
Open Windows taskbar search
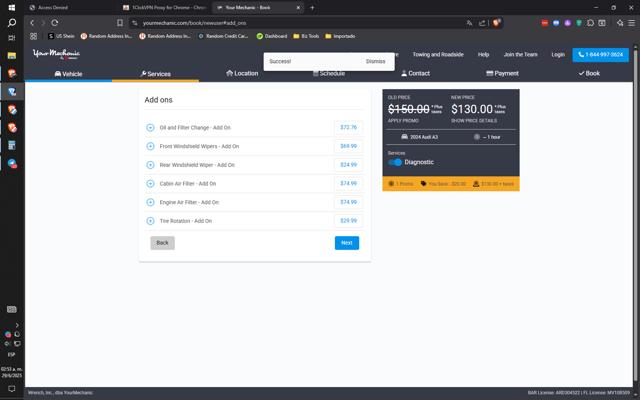[12, 23]
